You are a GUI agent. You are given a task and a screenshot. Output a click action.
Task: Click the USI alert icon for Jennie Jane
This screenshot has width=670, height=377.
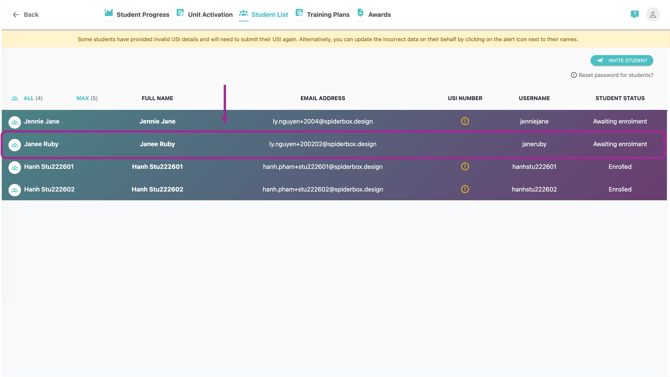coord(465,121)
